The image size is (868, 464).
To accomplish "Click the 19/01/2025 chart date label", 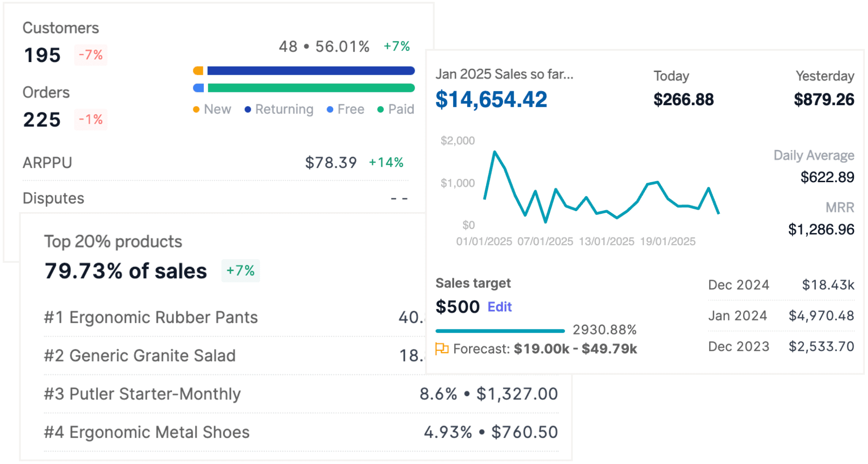I will 667,242.
